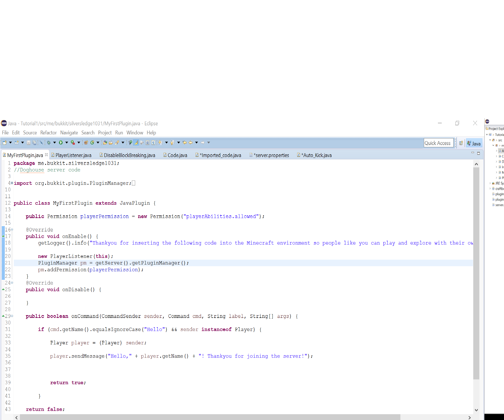
Task: Open the New wizard icon on the toolbar
Action: point(4,142)
